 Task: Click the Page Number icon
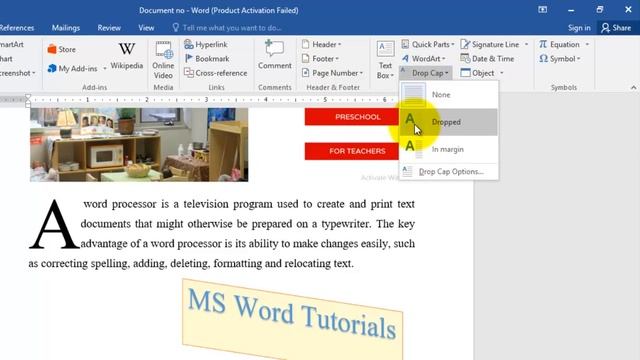click(x=305, y=73)
